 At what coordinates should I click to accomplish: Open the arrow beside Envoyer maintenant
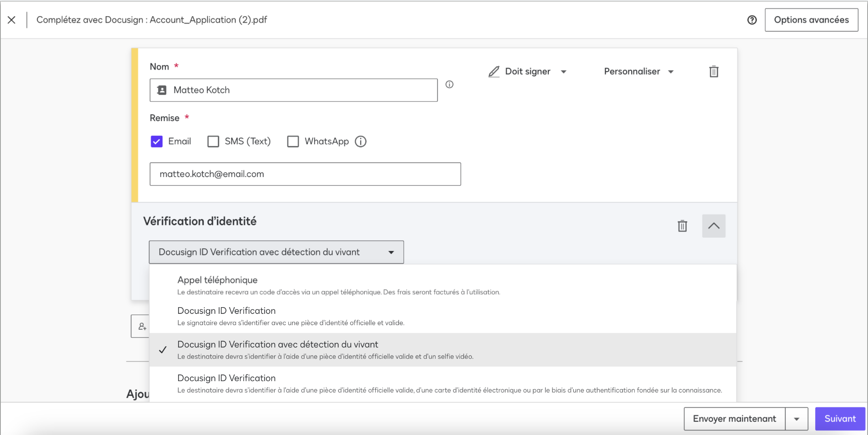coord(796,418)
